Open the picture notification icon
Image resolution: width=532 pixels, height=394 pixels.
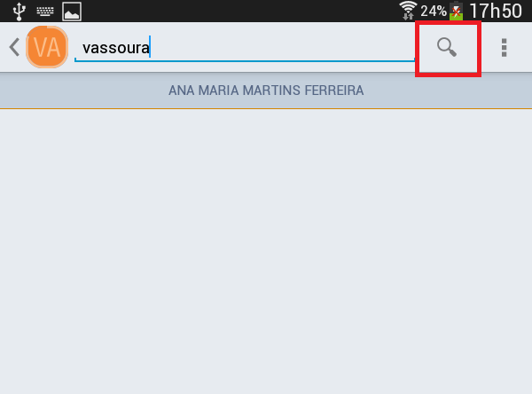72,12
